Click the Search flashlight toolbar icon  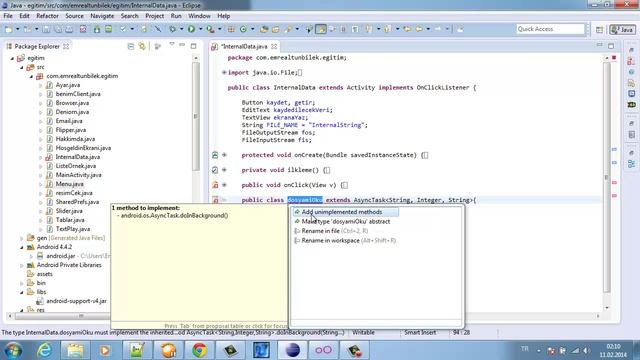289,29
